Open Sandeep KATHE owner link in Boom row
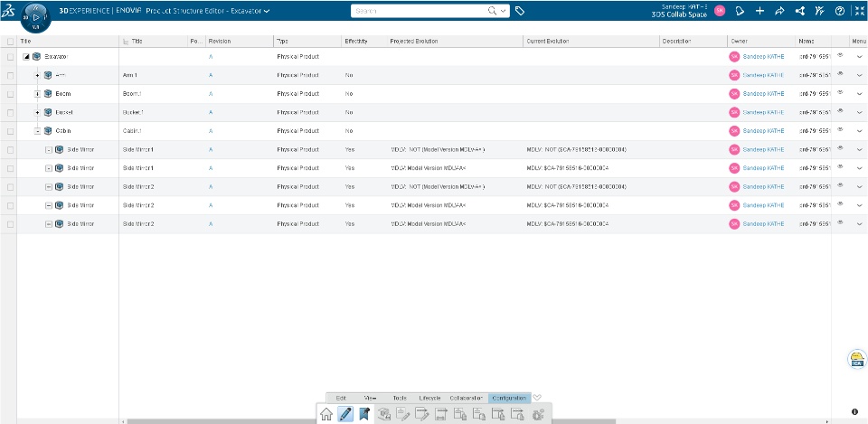The width and height of the screenshot is (868, 424). [x=763, y=93]
